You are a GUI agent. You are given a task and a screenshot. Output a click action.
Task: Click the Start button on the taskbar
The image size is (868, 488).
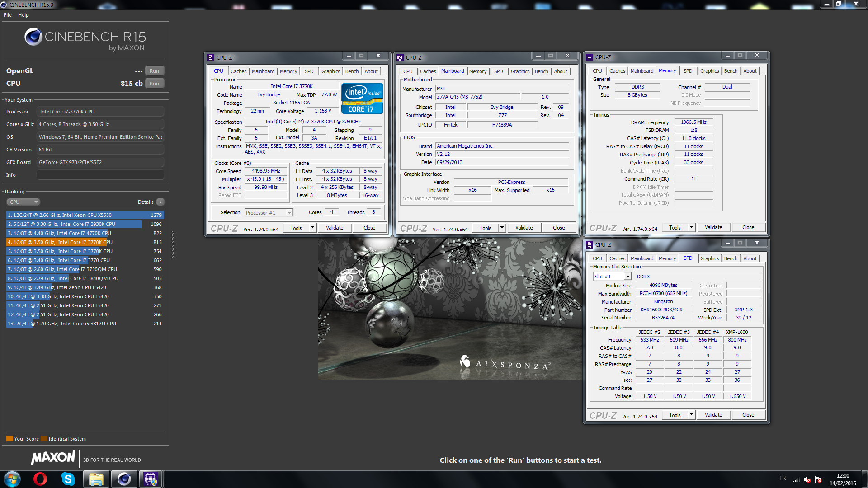tap(12, 479)
